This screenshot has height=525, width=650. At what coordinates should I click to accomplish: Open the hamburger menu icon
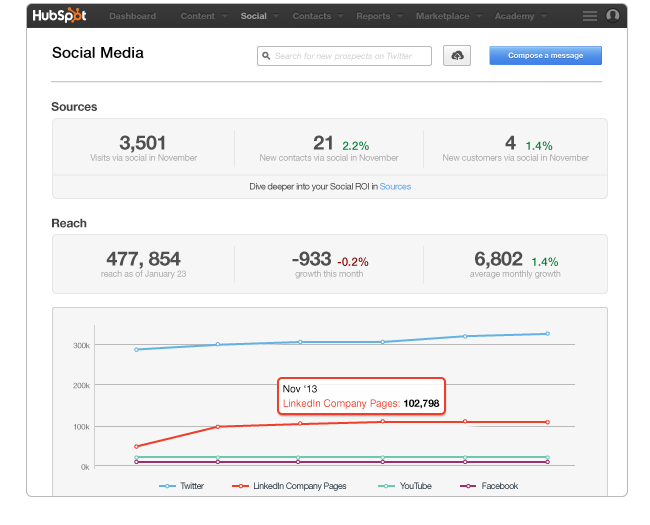(x=590, y=16)
